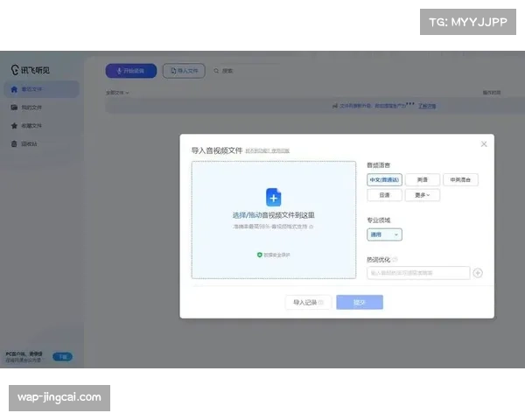Open the 通用 professional domain dropdown
Screen dimensions: 525x420
[x=384, y=234]
